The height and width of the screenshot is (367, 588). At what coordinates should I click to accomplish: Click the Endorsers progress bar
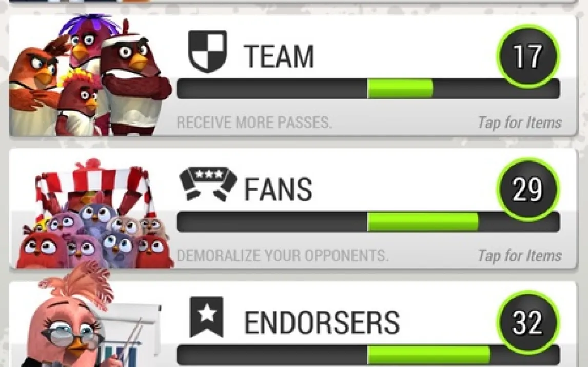tap(368, 355)
